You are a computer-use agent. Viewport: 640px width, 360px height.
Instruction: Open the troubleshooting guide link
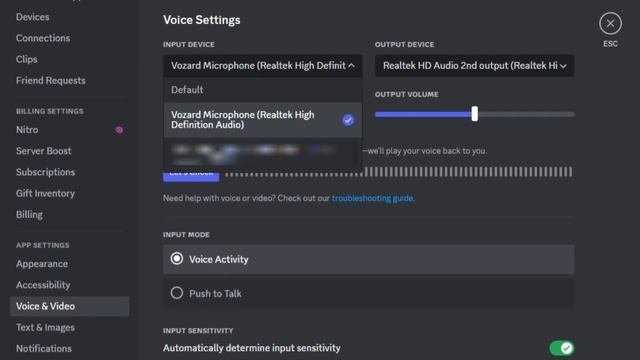(372, 198)
